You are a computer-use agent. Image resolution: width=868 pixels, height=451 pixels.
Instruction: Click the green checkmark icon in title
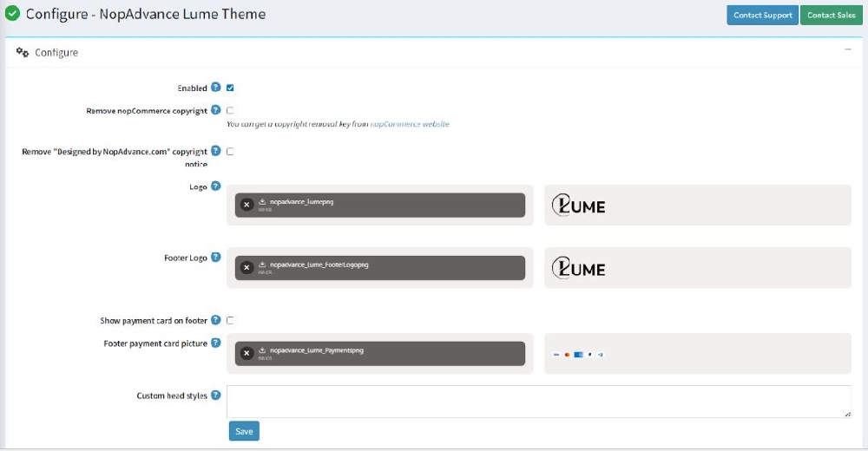(x=12, y=13)
